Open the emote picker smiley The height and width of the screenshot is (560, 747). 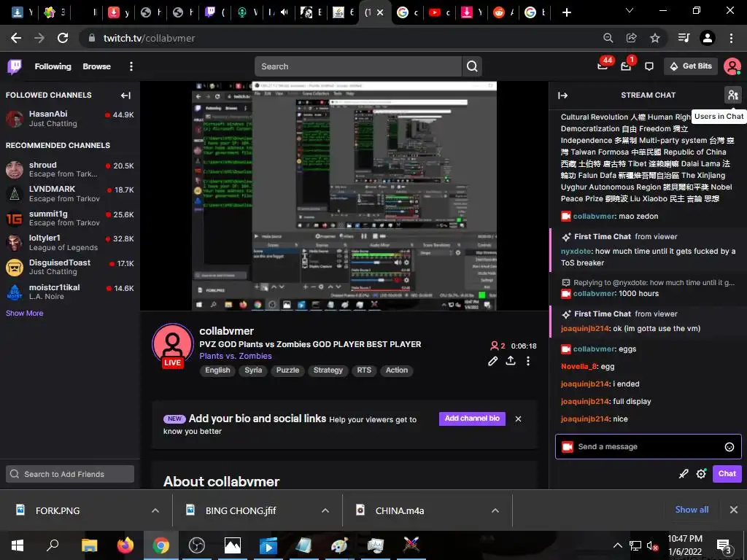click(729, 447)
